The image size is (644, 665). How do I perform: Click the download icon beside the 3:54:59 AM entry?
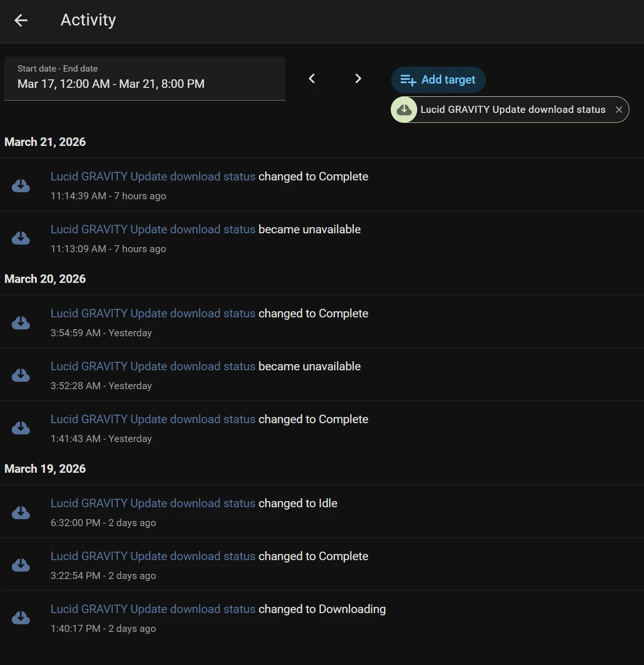click(21, 323)
